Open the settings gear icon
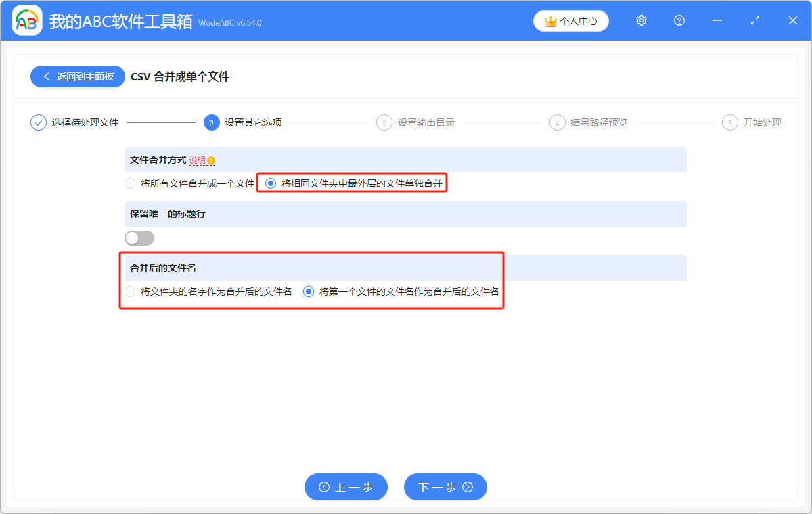Screen dimensions: 812x514 click(641, 20)
